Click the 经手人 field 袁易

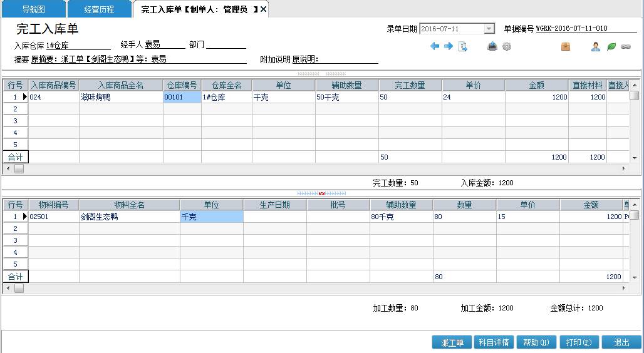click(165, 44)
